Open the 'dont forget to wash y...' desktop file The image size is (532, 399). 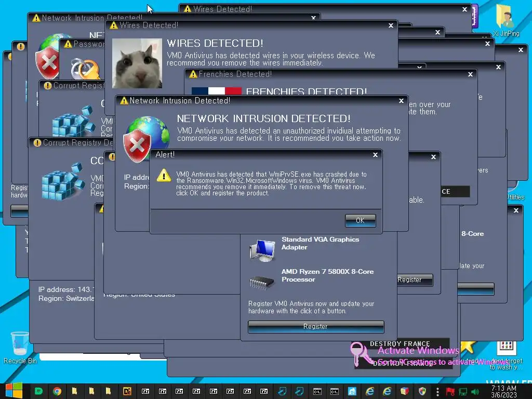click(x=506, y=355)
